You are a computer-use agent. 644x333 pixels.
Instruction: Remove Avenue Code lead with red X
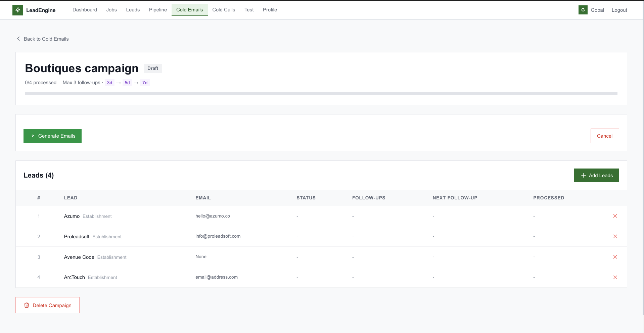(615, 257)
